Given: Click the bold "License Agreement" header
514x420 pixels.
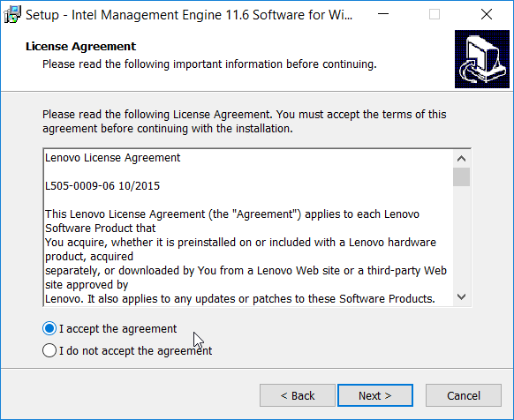Looking at the screenshot, I should (x=80, y=47).
